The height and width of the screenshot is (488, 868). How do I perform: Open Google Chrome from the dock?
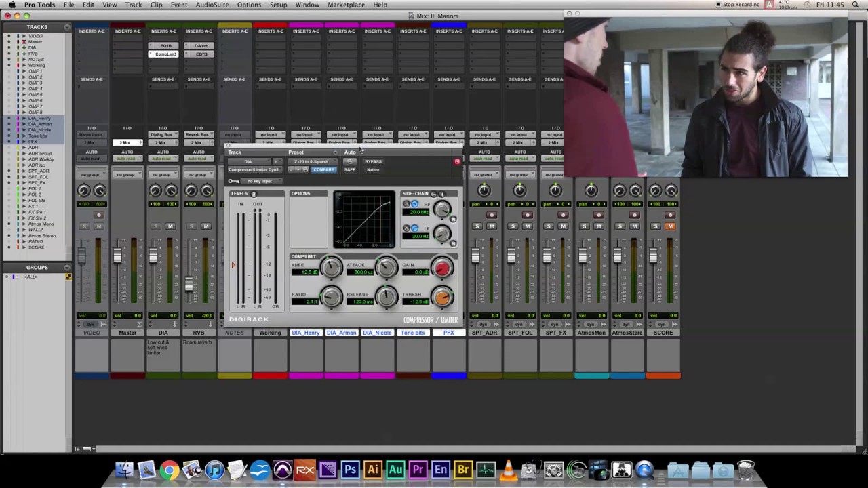(170, 470)
